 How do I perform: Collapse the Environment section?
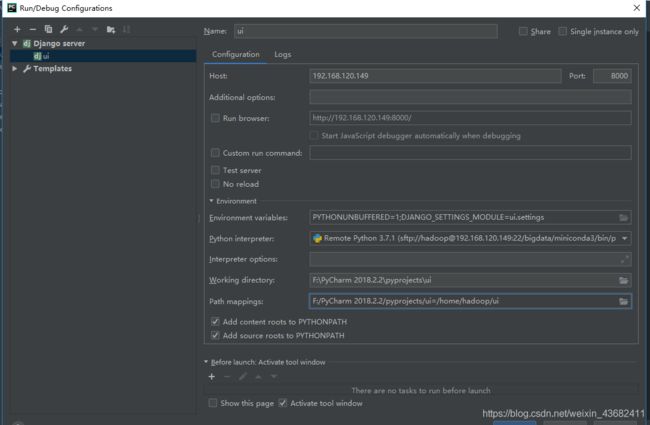[211, 201]
